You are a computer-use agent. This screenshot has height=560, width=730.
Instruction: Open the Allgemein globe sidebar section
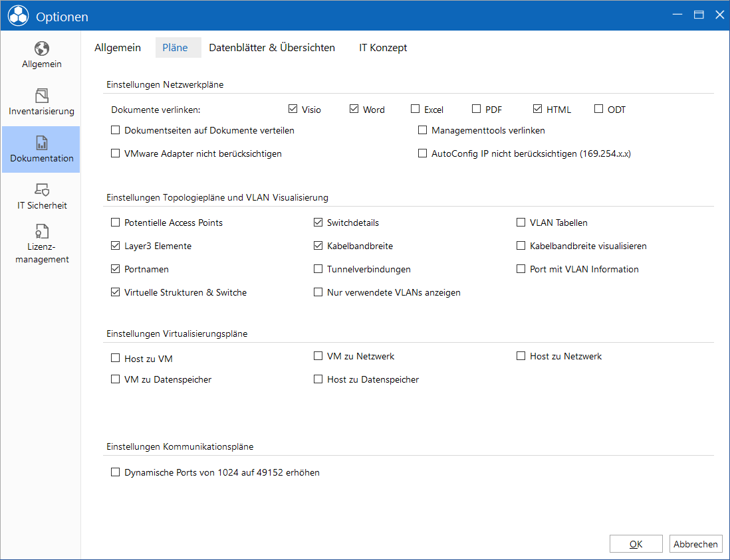tap(41, 55)
